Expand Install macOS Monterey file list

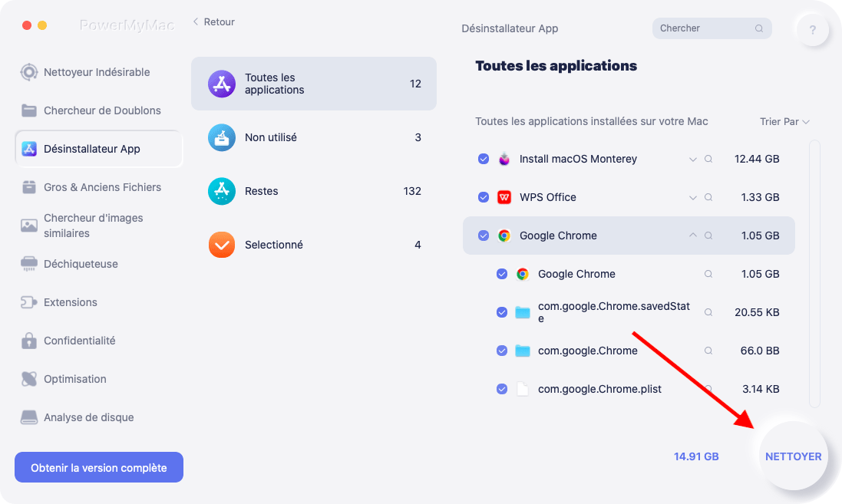pos(693,160)
